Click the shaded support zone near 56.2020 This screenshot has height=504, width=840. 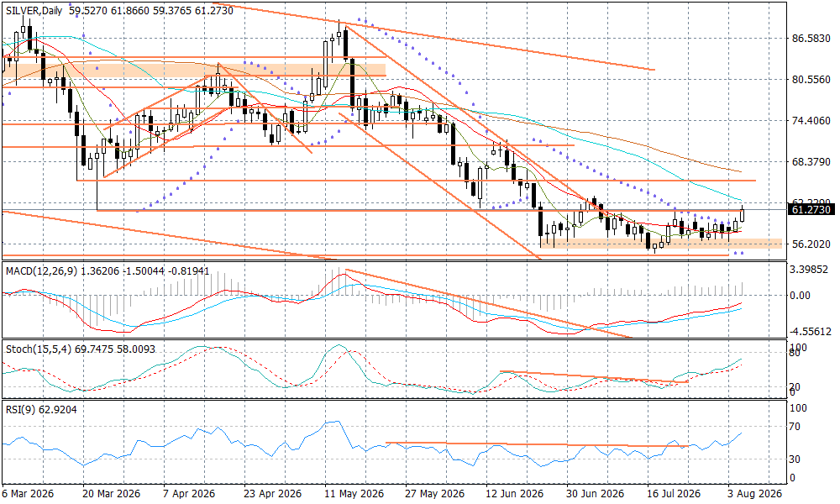pyautogui.click(x=661, y=244)
